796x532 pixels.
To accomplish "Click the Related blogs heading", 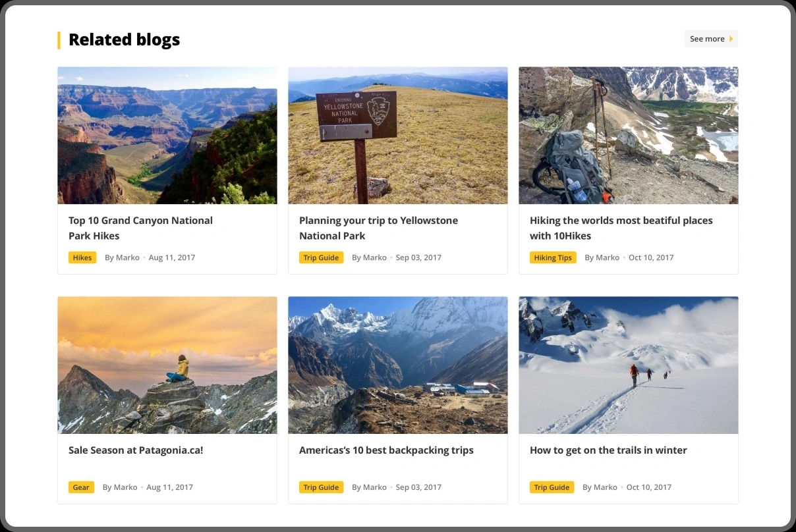I will click(x=124, y=40).
